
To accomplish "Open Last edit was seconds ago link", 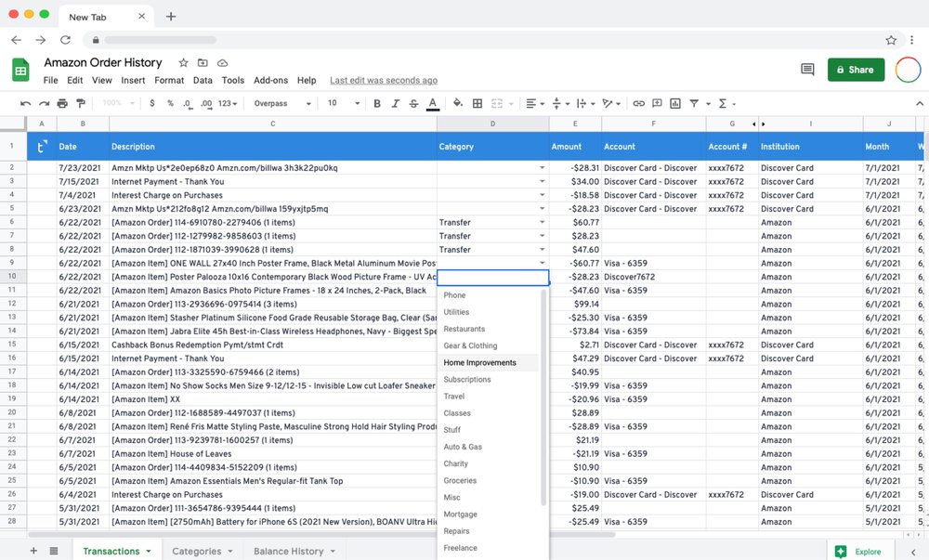I will [x=384, y=81].
